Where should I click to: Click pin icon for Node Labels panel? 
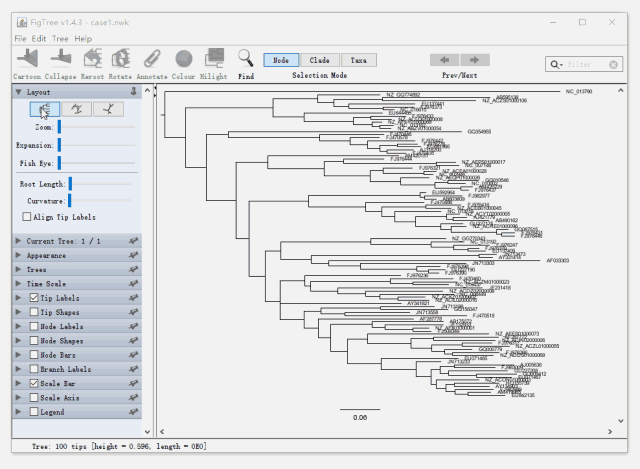(x=133, y=327)
